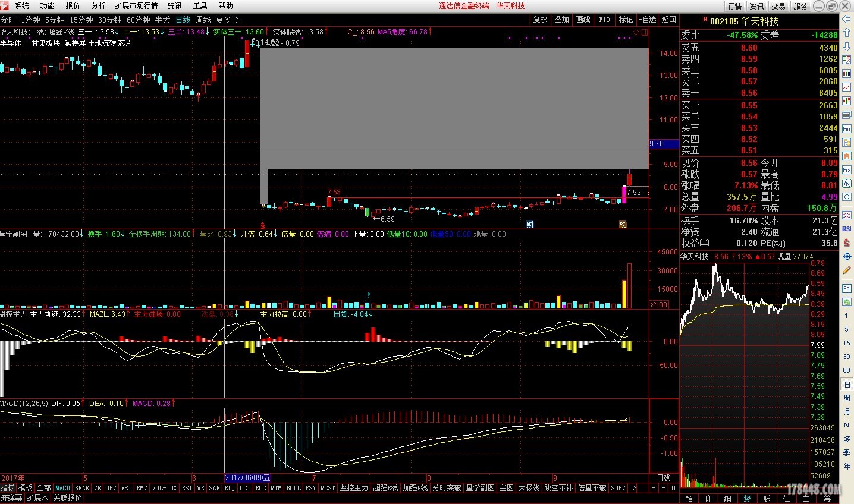Open the 指标 indicator selector
Screen dimensions: 854x504
(x=8, y=488)
